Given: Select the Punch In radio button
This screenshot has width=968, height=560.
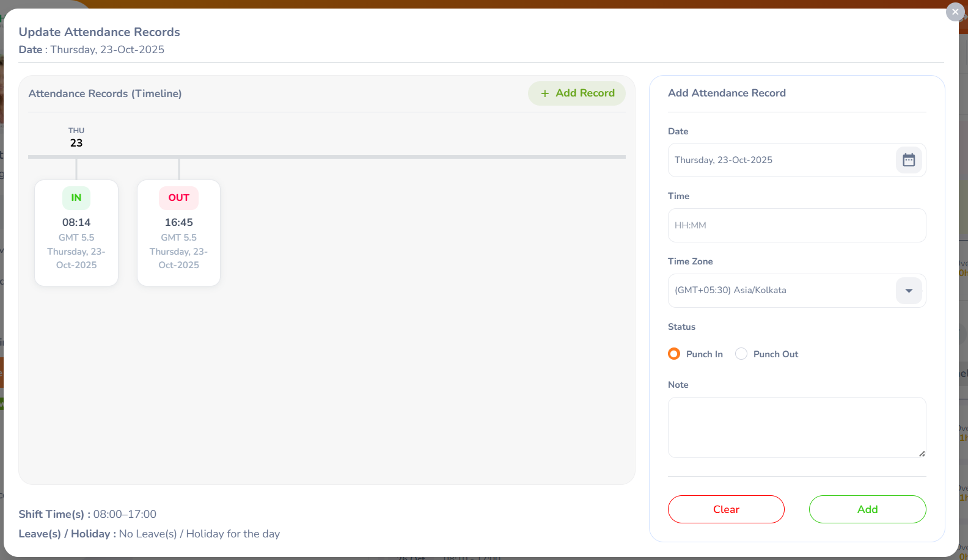Looking at the screenshot, I should click(674, 354).
